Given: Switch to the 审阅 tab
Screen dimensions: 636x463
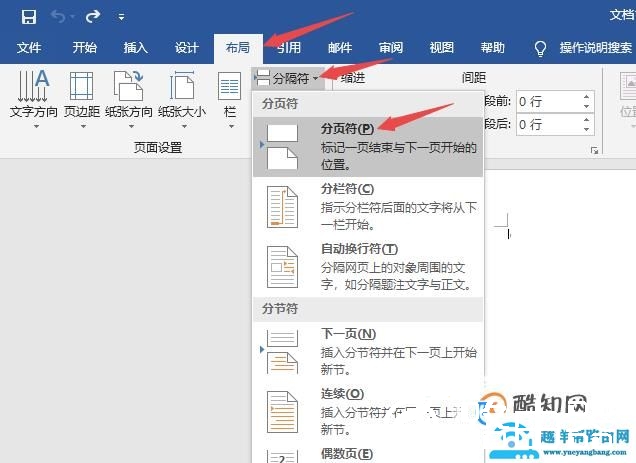Looking at the screenshot, I should [391, 48].
